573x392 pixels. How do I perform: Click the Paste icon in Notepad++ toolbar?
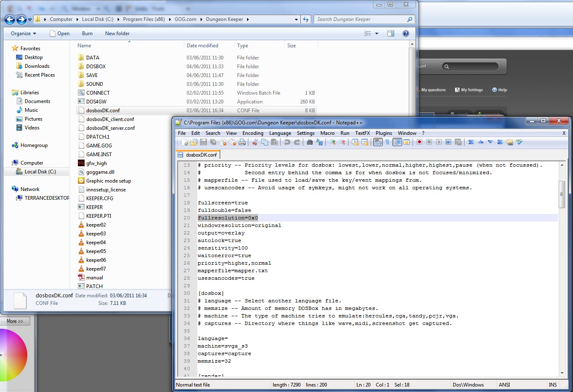[x=274, y=142]
